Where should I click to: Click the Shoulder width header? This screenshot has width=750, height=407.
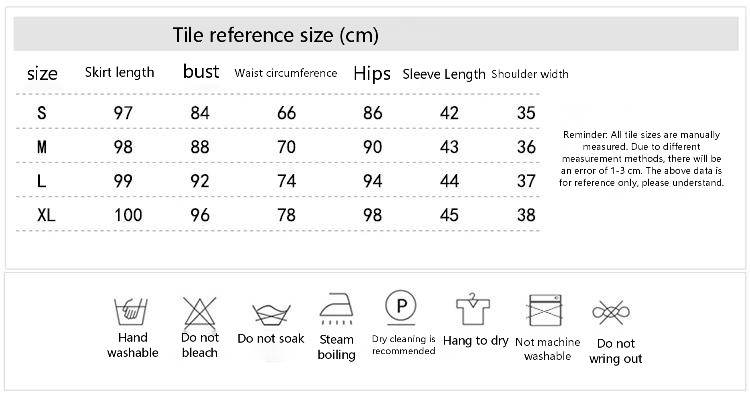(x=530, y=74)
